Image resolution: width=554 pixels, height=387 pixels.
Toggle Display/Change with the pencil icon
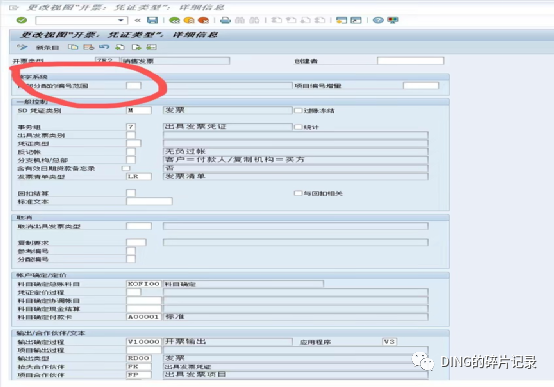(x=22, y=47)
